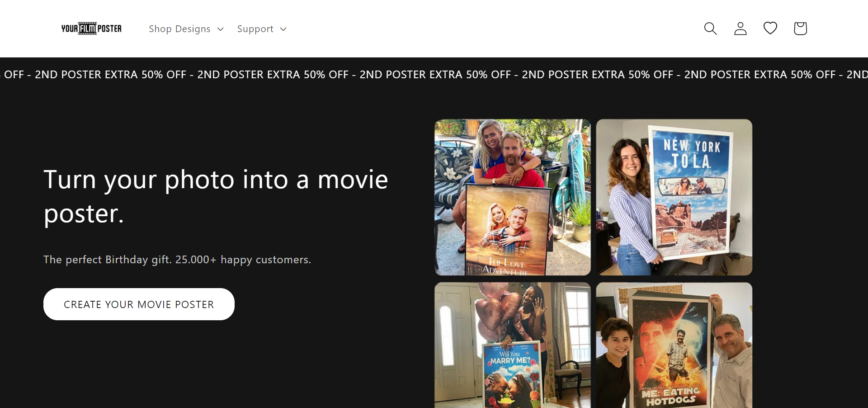Click the Your Film Poster logo
Screen dimensions: 868x408
pos(91,28)
